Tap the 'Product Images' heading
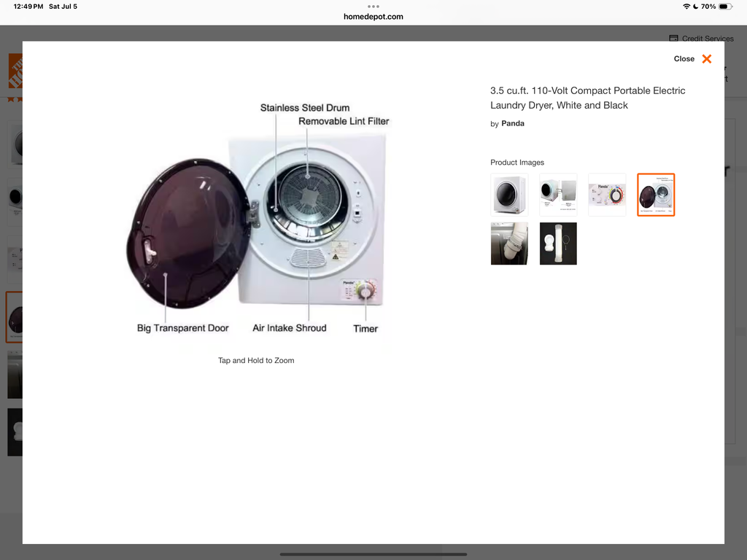Image resolution: width=747 pixels, height=560 pixels. [x=517, y=163]
